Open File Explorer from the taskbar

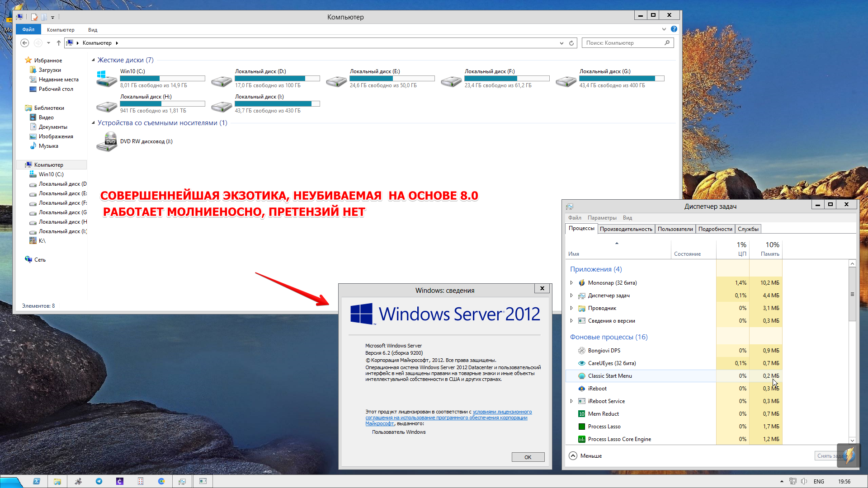click(57, 481)
